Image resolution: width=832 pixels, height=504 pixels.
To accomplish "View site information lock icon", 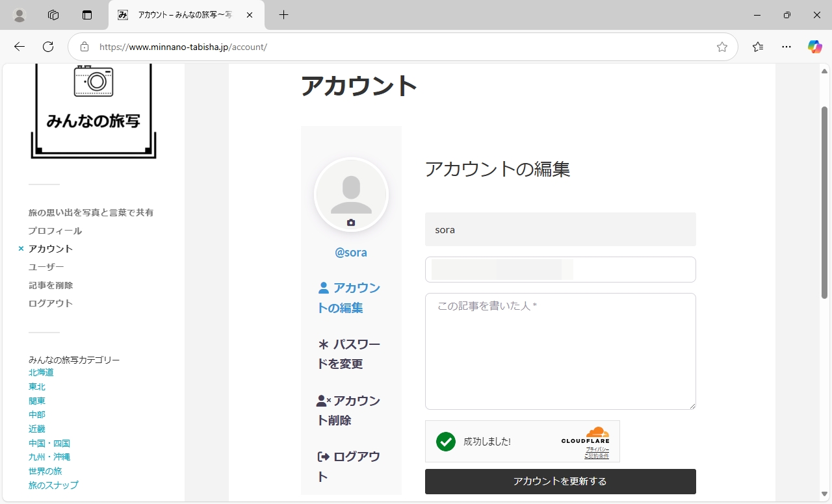I will click(84, 47).
